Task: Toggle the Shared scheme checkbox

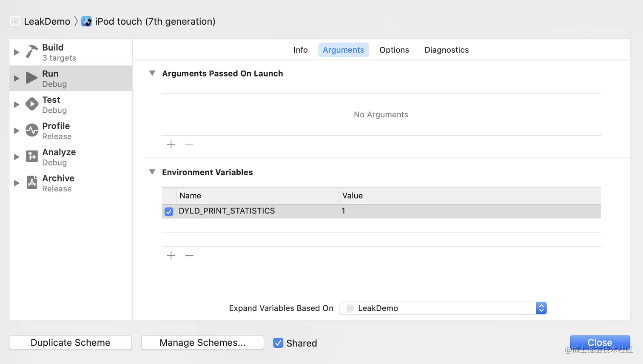Action: 278,343
